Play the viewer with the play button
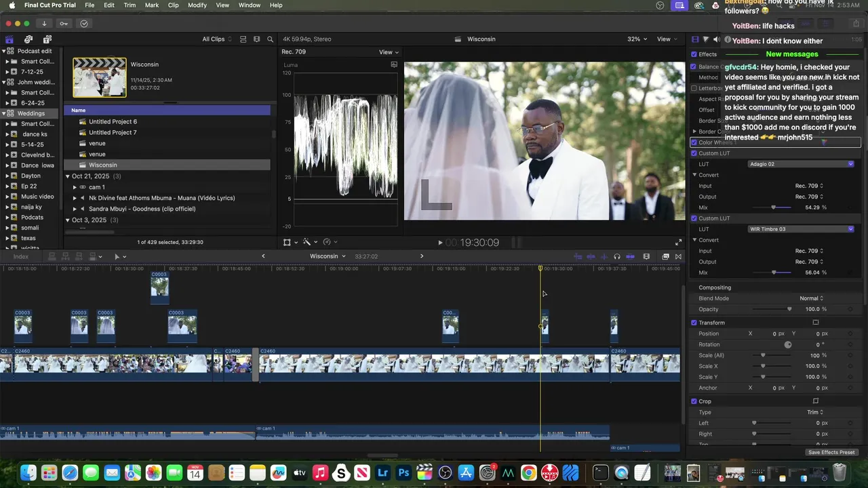Viewport: 868px width, 488px height. tap(440, 243)
